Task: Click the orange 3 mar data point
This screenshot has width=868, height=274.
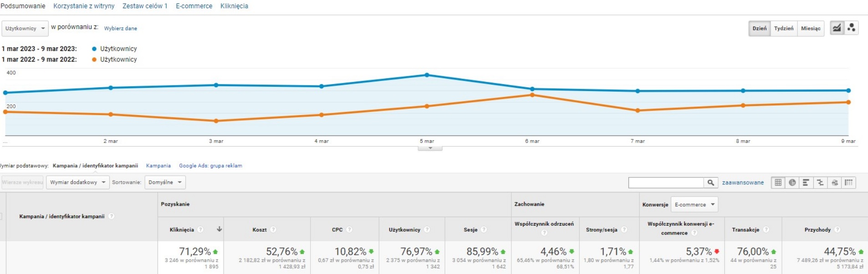Action: (216, 121)
